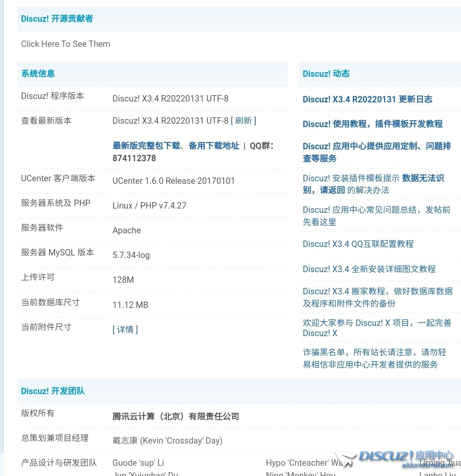461x476 pixels.
Task: Click the 版权所有 label
Action: [x=38, y=413]
